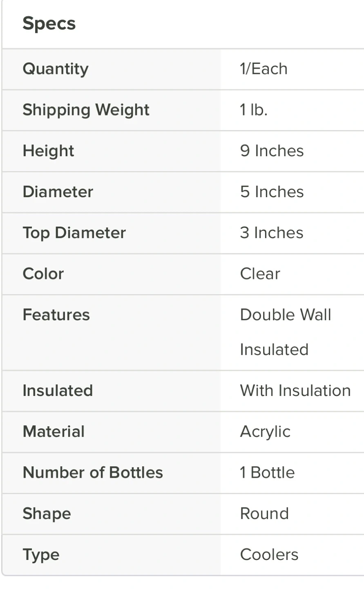Image resolution: width=364 pixels, height=589 pixels.
Task: Select the Shipping Weight label
Action: point(86,110)
